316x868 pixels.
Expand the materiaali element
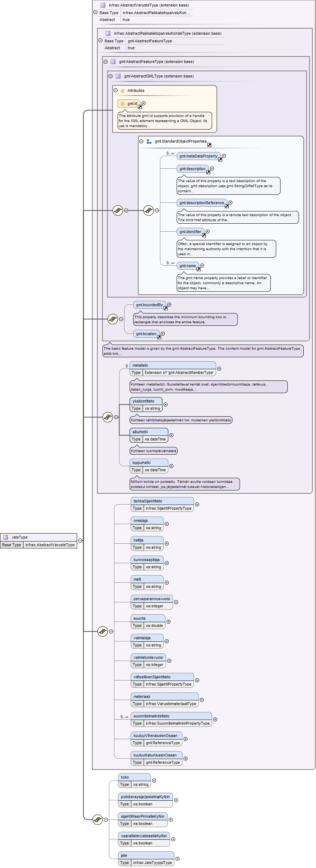(x=202, y=700)
